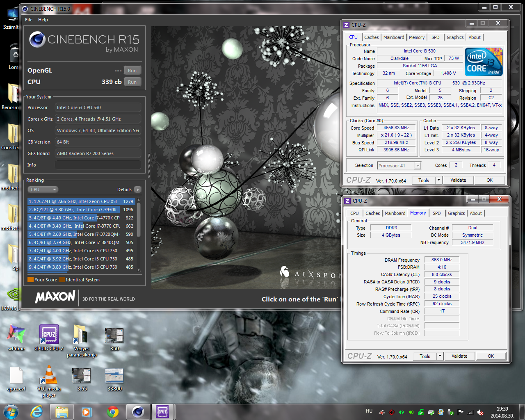Switch to CPU-Z via its taskbar icon

[x=163, y=412]
